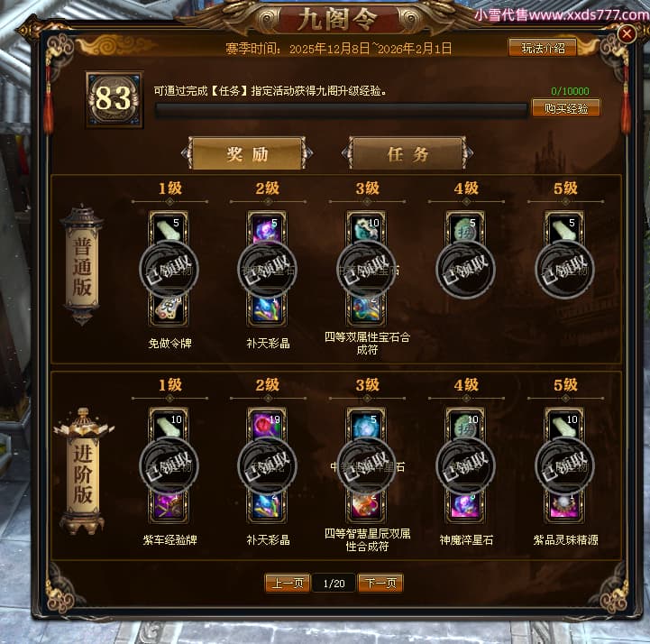This screenshot has width=650, height=644.
Task: Switch to the 任务 tab
Action: coord(407,154)
